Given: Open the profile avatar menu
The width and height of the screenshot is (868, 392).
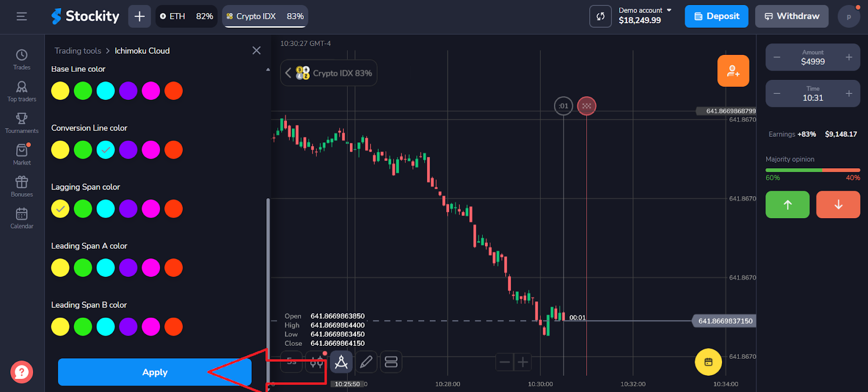Looking at the screenshot, I should 849,16.
